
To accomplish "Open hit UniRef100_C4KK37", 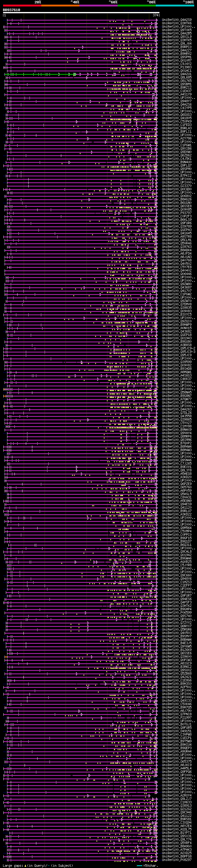I will 177,379.
